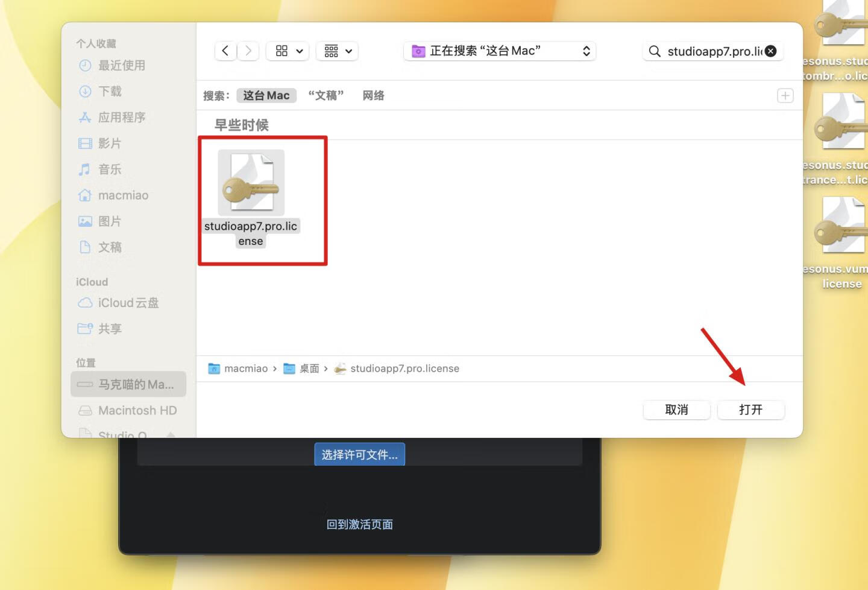Click the clock icon beside 最近使用
Screen dimensions: 868x590
85,65
